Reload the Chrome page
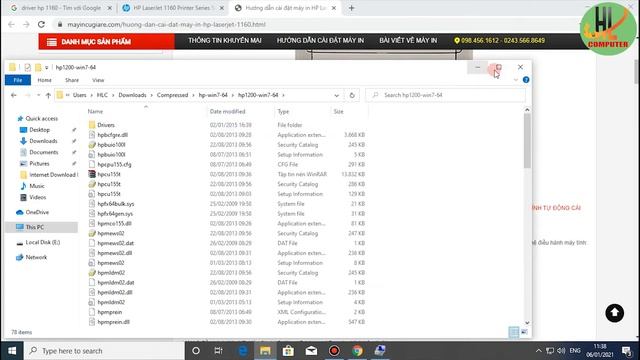The image size is (640, 360). [41, 24]
